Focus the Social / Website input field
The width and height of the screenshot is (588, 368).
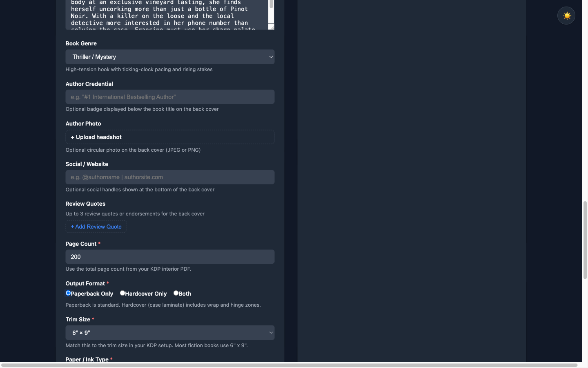click(170, 177)
